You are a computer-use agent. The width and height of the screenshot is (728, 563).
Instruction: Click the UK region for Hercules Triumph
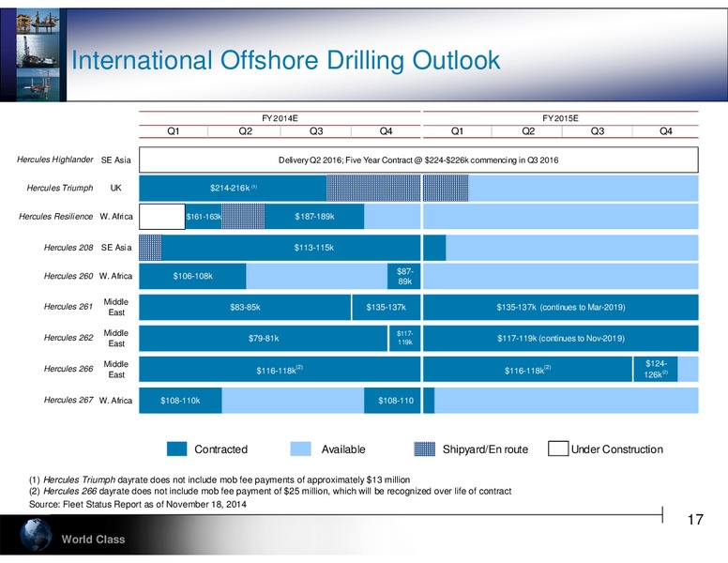click(x=115, y=188)
